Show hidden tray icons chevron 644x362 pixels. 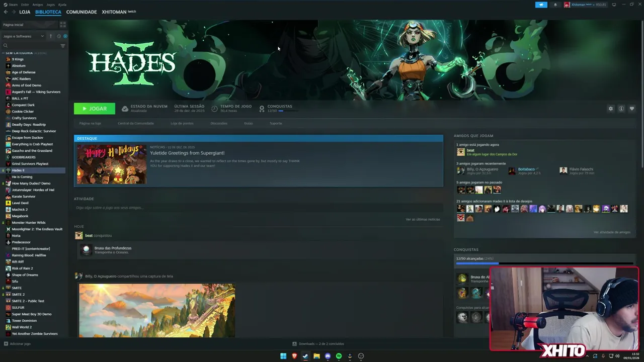tap(587, 356)
